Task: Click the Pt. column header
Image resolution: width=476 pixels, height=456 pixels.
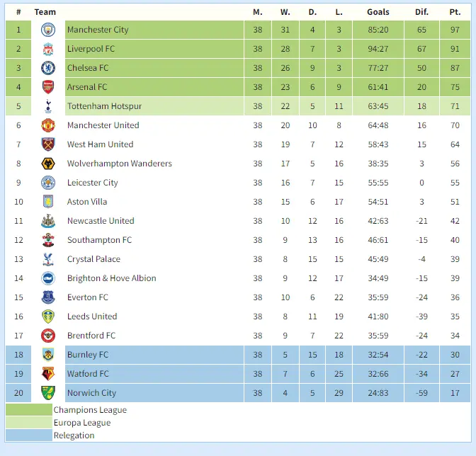Action: (455, 12)
